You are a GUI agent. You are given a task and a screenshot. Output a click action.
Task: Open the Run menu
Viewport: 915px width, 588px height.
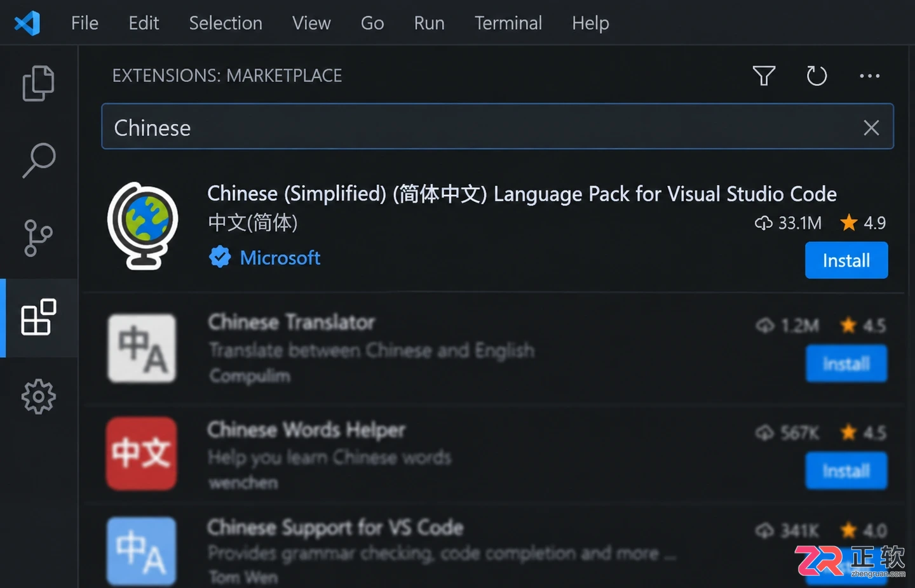429,23
